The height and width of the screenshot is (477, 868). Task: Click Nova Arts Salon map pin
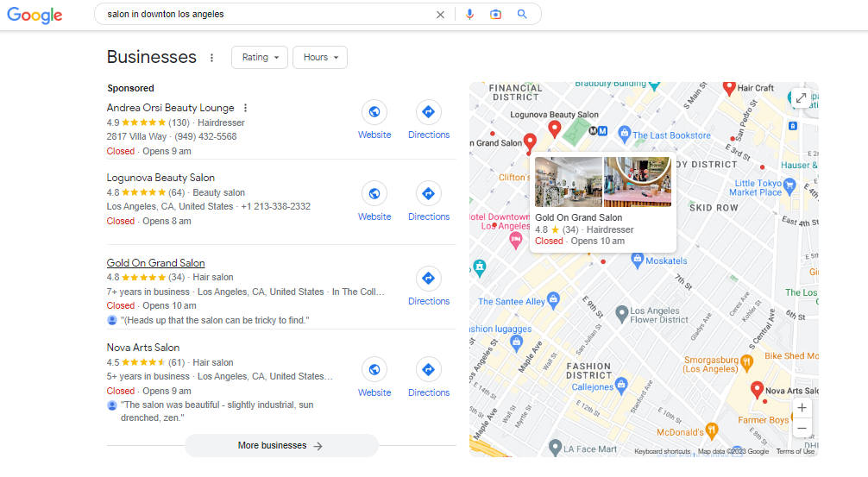click(757, 390)
